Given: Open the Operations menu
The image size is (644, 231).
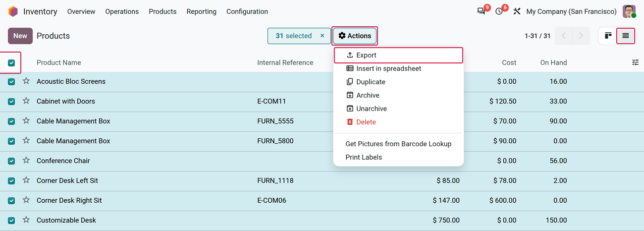Looking at the screenshot, I should [122, 11].
